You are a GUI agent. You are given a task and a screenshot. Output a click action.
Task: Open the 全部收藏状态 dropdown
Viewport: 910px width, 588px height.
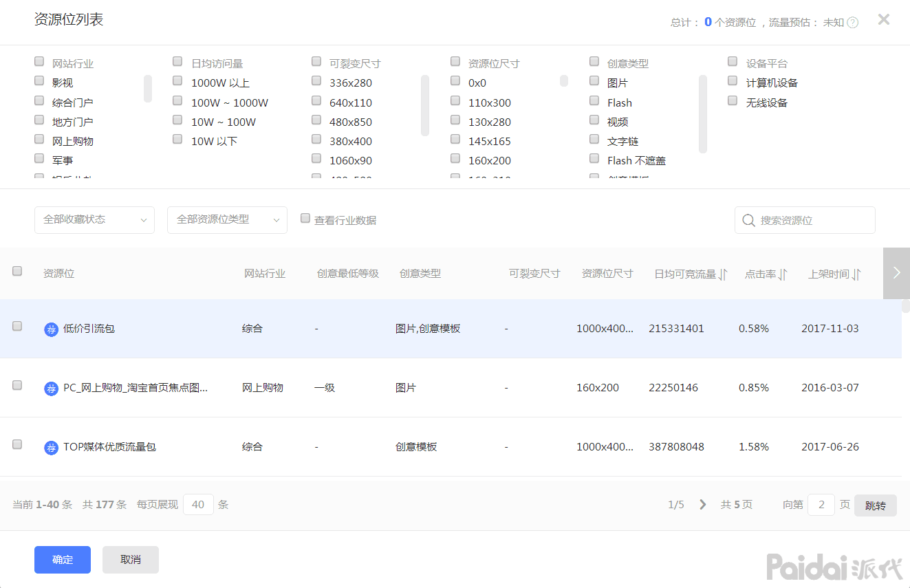tap(94, 219)
